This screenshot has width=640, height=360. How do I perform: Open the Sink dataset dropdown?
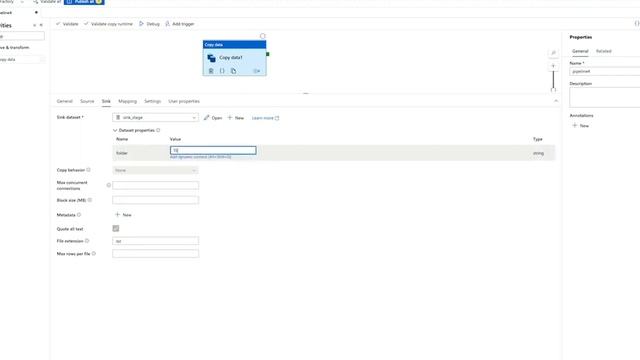pos(156,118)
